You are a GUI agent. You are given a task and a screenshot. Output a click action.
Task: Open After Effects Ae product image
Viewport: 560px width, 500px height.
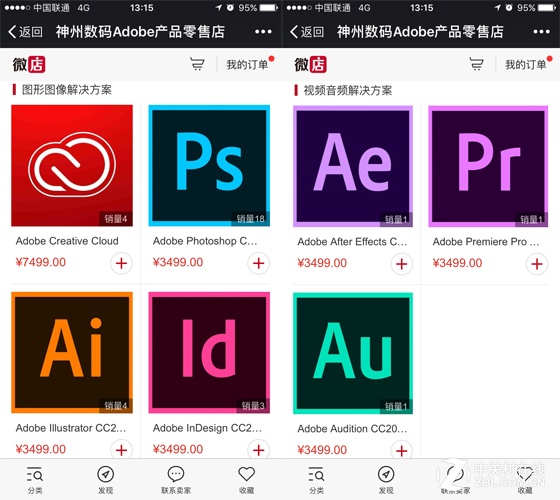pos(353,166)
